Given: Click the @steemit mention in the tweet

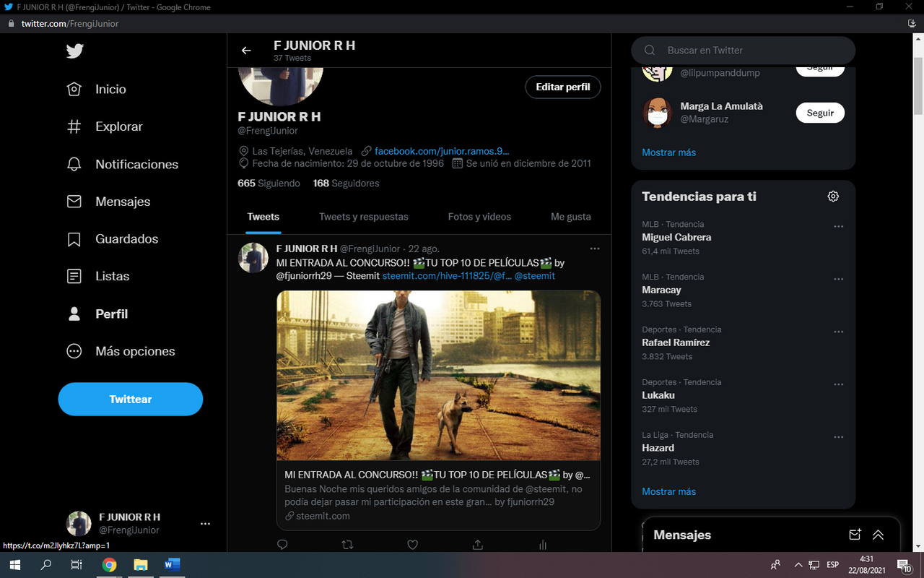Looking at the screenshot, I should [535, 276].
